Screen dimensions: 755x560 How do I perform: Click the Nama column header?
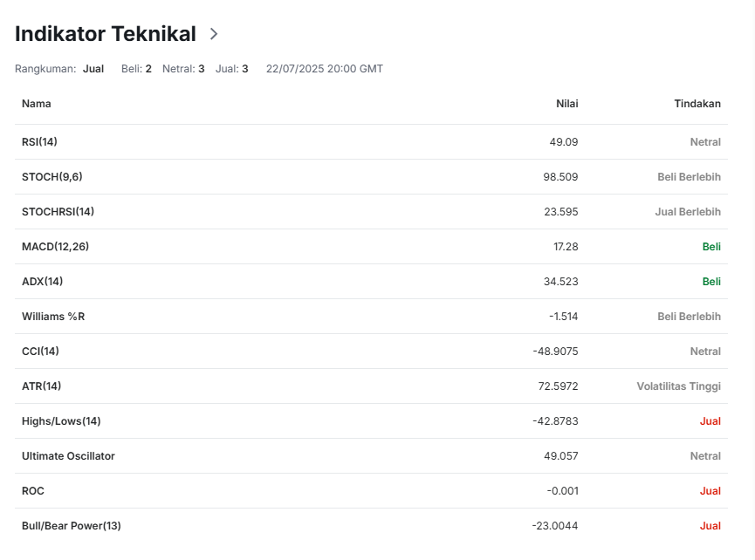(37, 104)
